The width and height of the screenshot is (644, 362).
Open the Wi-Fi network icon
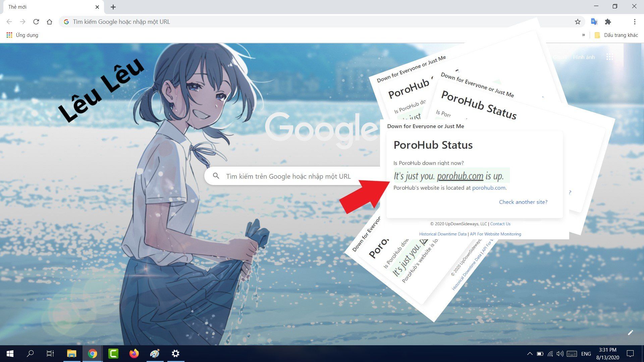pos(550,354)
